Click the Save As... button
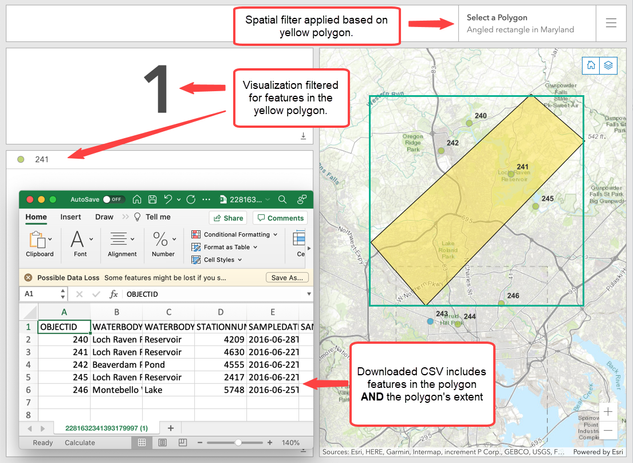 coord(287,278)
